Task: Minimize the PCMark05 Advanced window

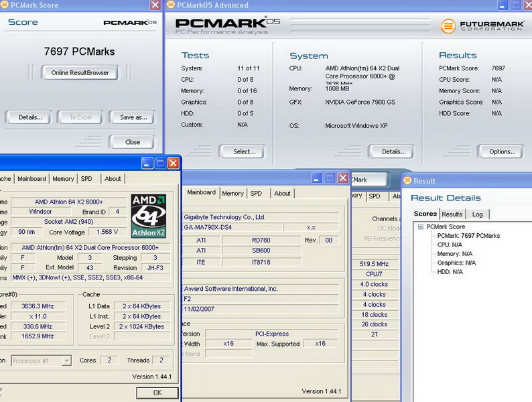Action: pos(503,5)
